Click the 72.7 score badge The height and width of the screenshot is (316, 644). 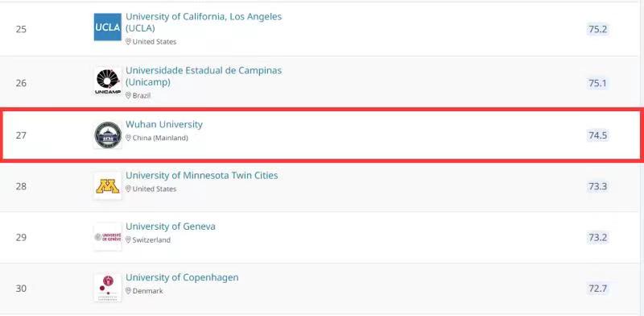point(597,289)
